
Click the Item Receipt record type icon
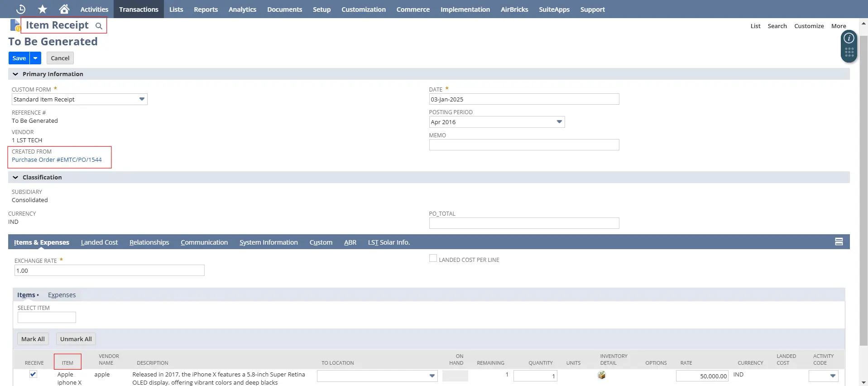click(15, 25)
